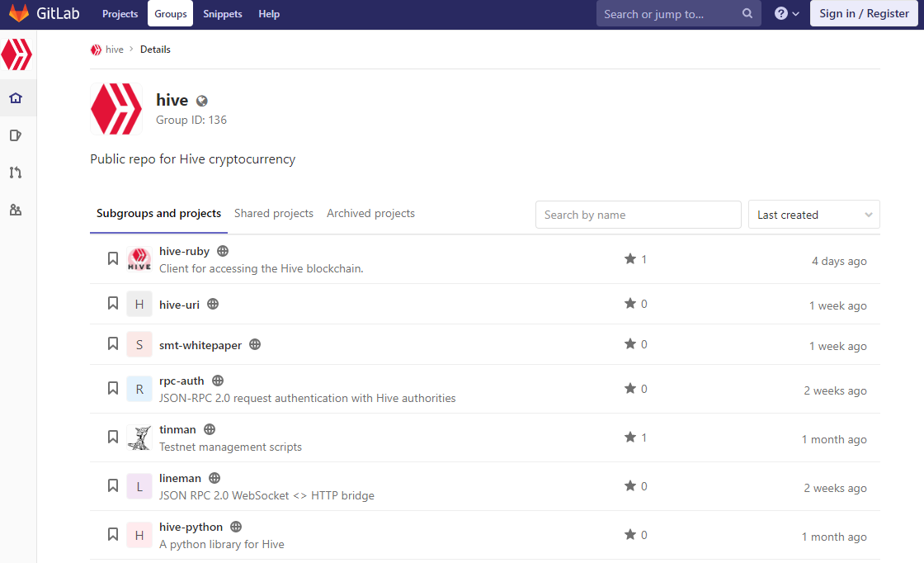Click globe visibility icon next to lineman
Viewport: 924px width, 563px height.
215,478
